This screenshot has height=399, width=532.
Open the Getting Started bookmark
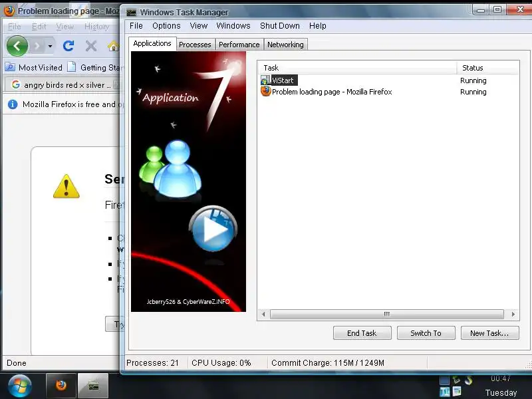[x=95, y=68]
